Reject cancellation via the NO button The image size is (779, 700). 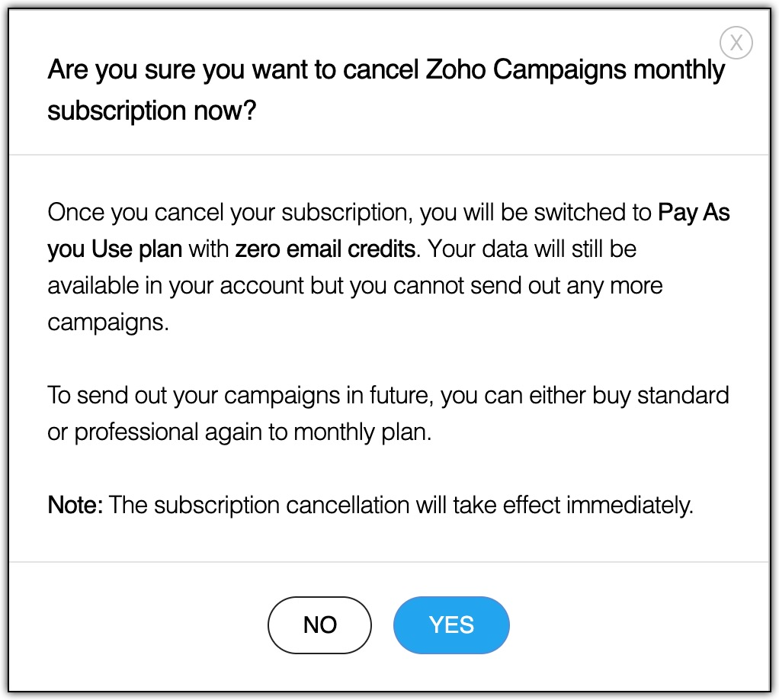(319, 625)
